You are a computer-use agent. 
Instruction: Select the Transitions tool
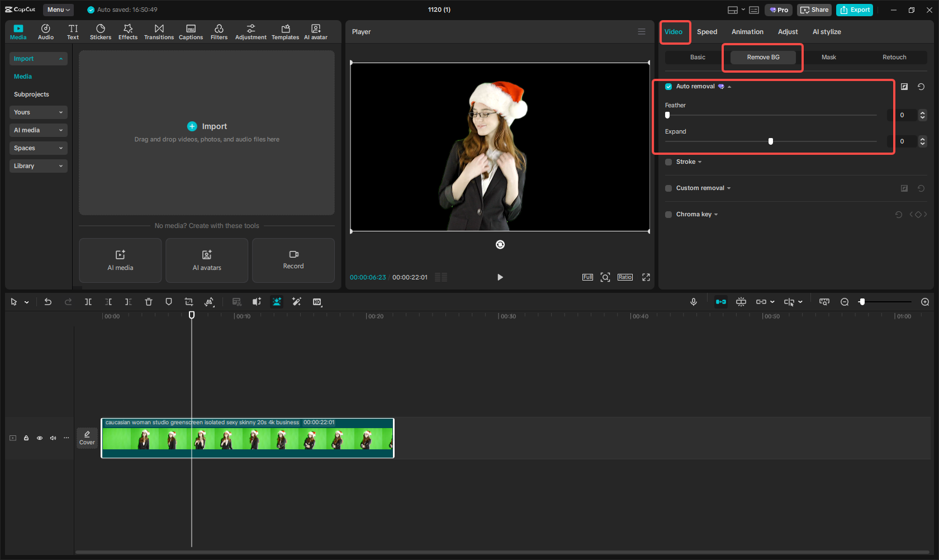[159, 31]
